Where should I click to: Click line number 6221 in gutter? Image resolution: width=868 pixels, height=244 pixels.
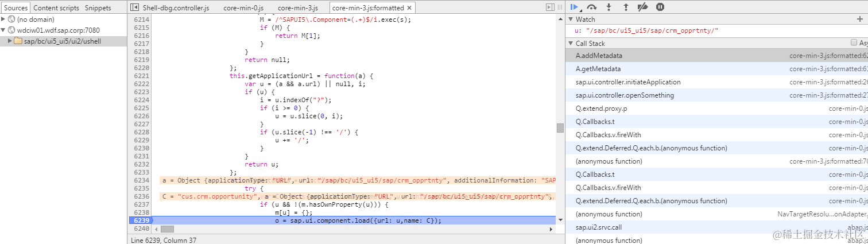[x=141, y=76]
